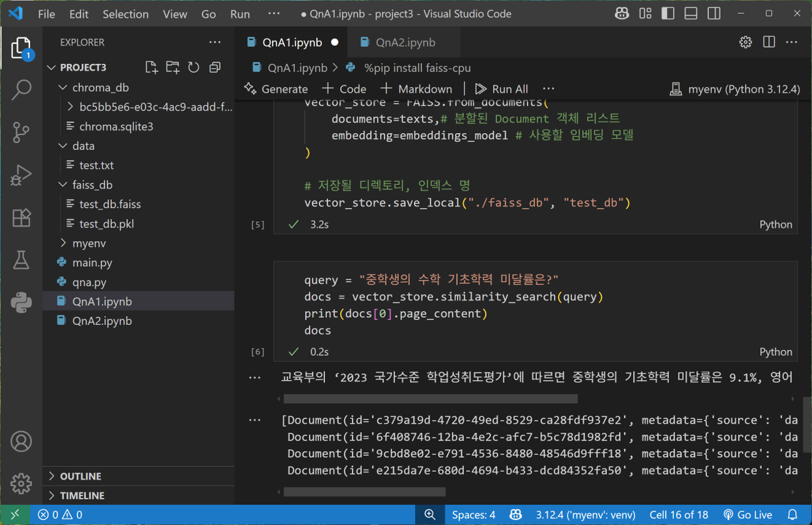Screen dimensions: 812x525
Task: Open the Accounts menu
Action: pyautogui.click(x=21, y=441)
